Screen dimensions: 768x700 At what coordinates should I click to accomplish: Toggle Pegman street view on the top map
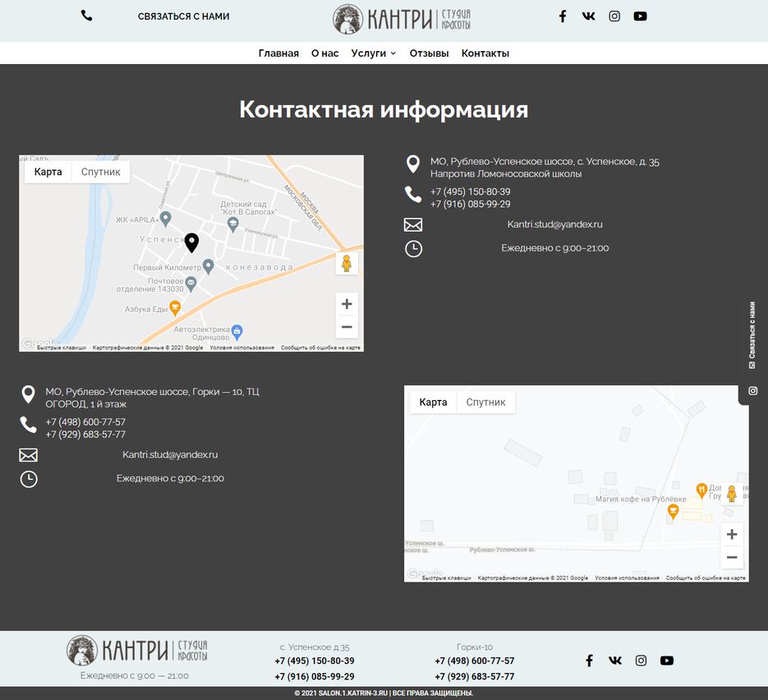[x=347, y=263]
